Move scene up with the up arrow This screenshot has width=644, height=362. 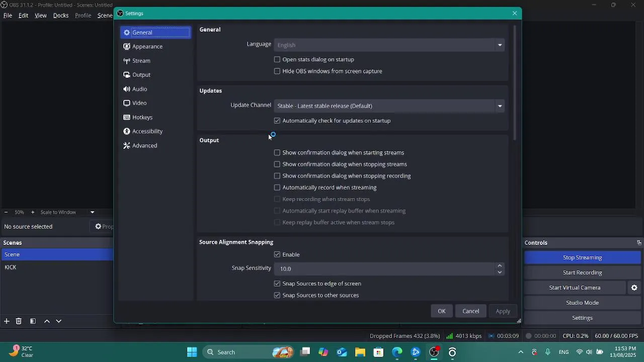pyautogui.click(x=47, y=321)
